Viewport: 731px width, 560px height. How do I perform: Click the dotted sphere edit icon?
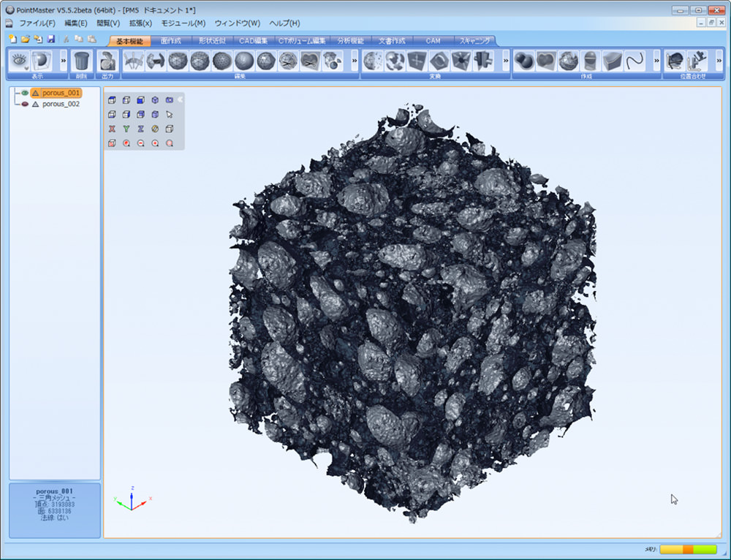[x=222, y=61]
